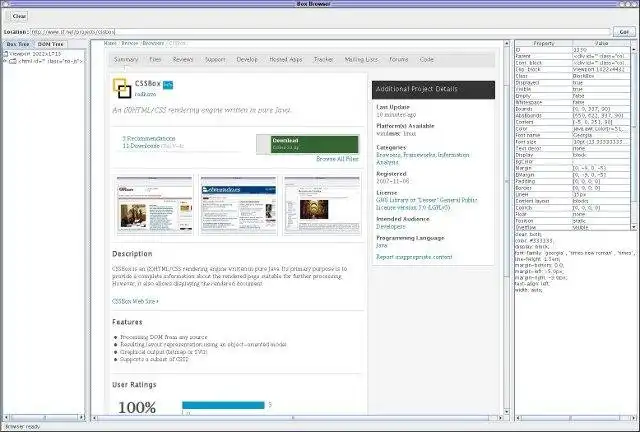Image resolution: width=640 pixels, height=432 pixels.
Task: Click the tree panel scroll-right arrow
Action: (82, 417)
